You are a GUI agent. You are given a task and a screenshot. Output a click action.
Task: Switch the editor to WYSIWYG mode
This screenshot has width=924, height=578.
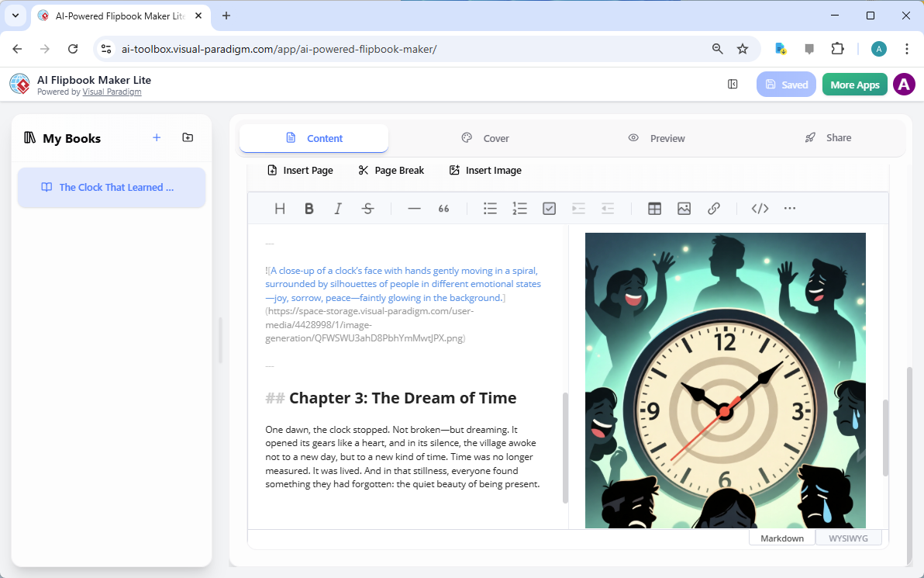[x=849, y=537]
